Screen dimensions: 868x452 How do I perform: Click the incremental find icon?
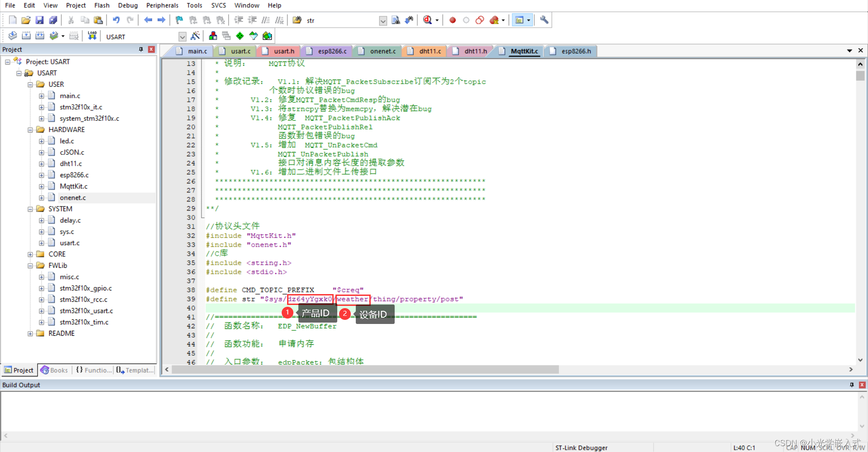(x=410, y=20)
